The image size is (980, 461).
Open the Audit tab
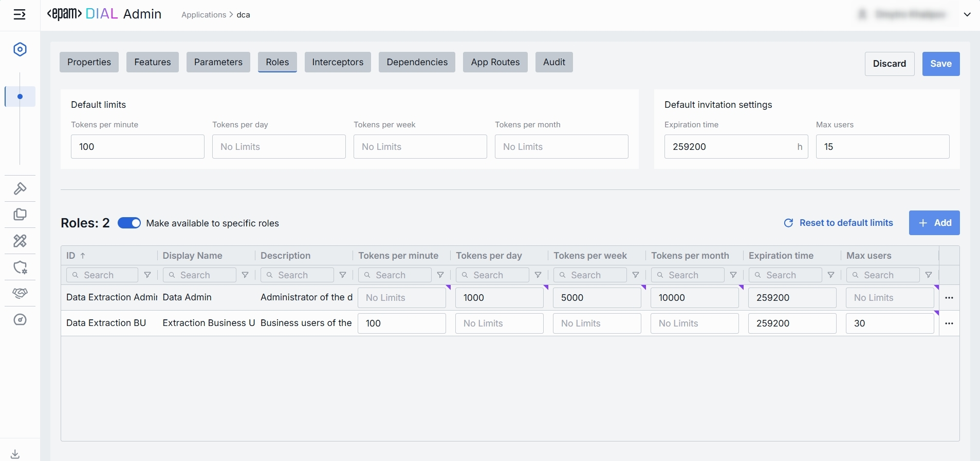(554, 62)
